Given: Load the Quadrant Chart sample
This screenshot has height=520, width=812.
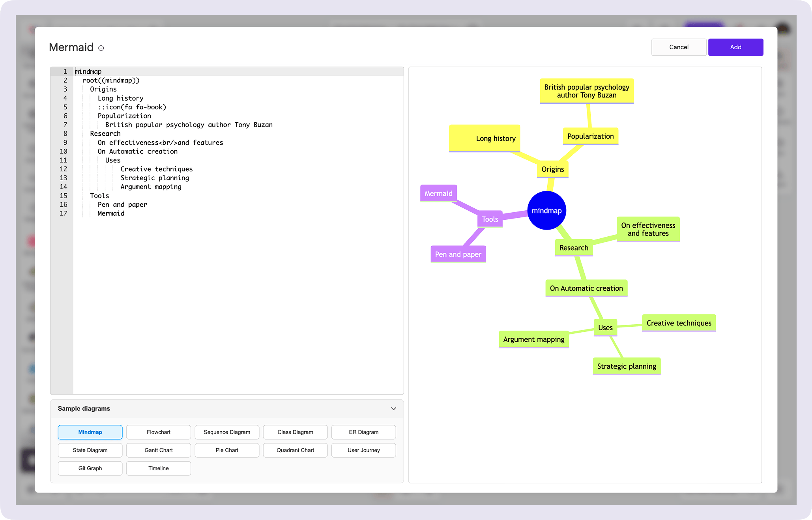Looking at the screenshot, I should (x=295, y=450).
